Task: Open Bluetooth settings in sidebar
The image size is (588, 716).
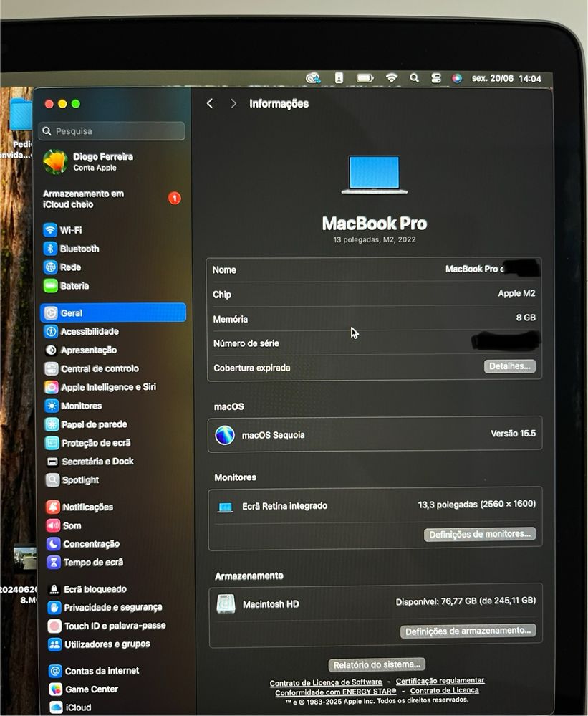Action: point(71,249)
